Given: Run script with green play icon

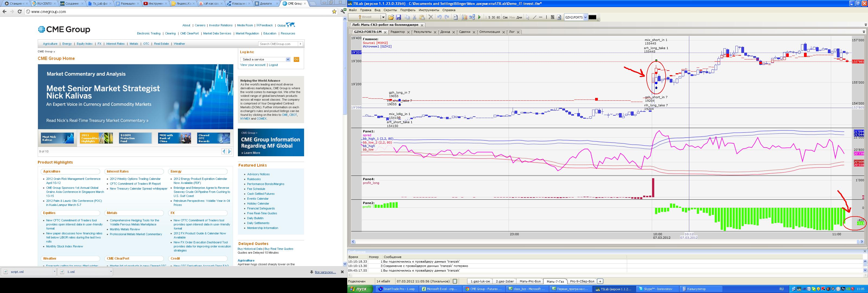Looking at the screenshot, I should [479, 17].
